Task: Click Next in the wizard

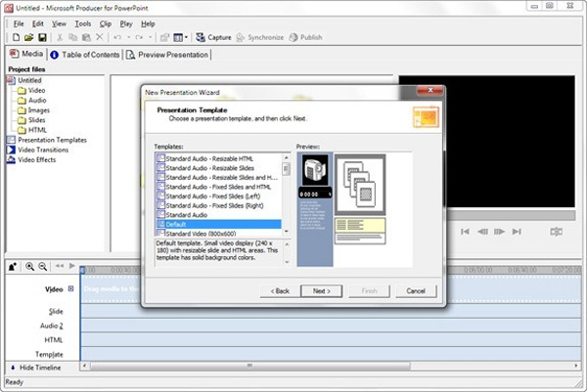Action: click(x=321, y=291)
